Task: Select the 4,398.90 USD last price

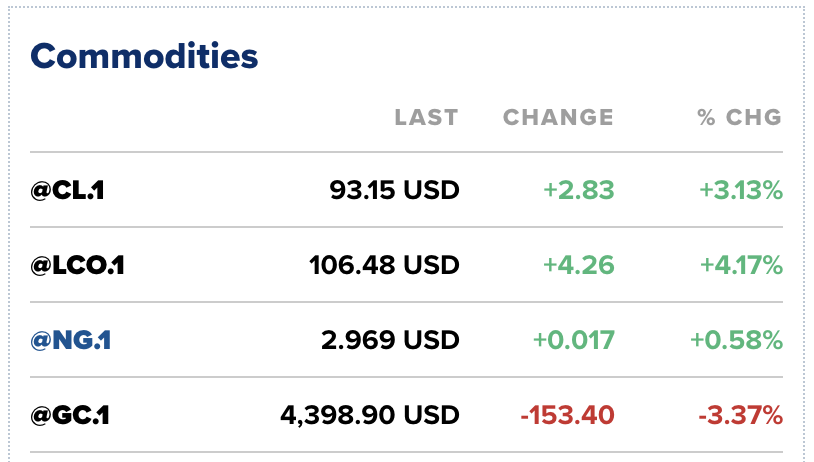Action: click(370, 415)
